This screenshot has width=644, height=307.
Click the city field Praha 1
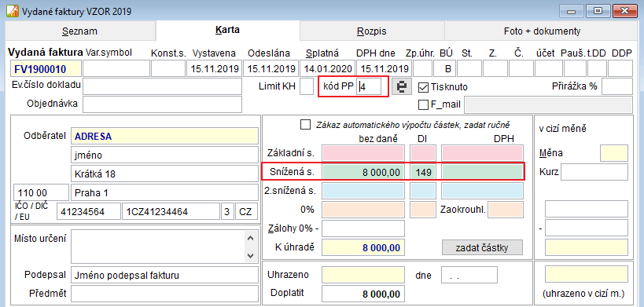[x=164, y=192]
